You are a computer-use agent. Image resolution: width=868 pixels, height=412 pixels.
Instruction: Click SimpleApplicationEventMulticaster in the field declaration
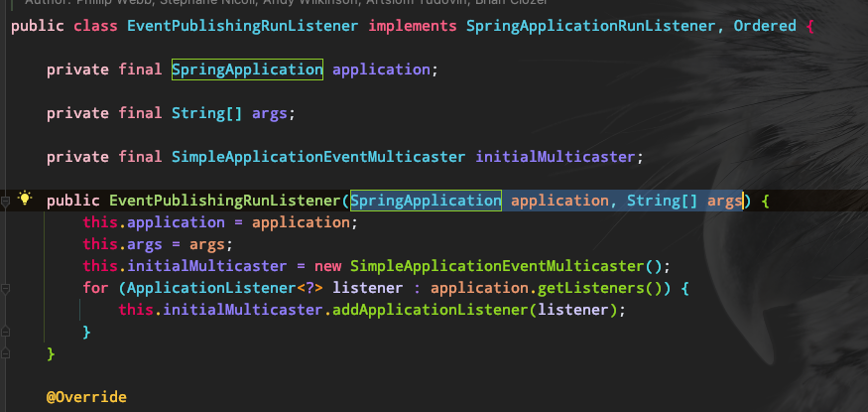pyautogui.click(x=318, y=157)
